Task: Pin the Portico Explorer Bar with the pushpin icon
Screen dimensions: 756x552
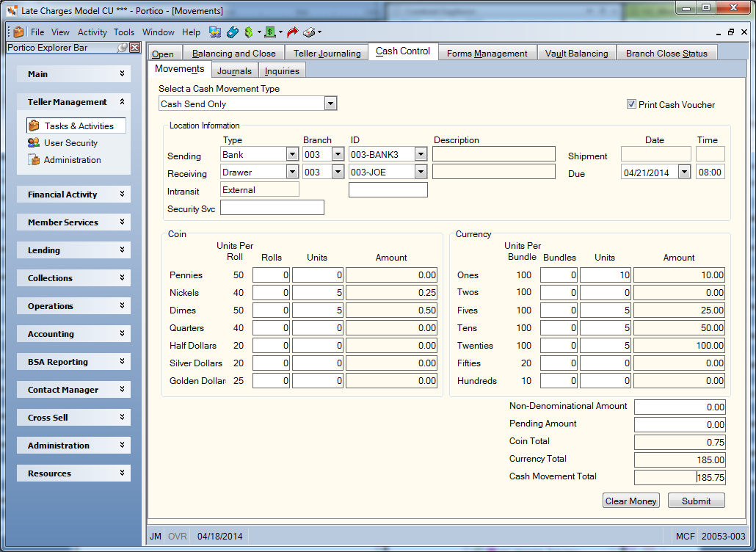Action: [x=123, y=47]
